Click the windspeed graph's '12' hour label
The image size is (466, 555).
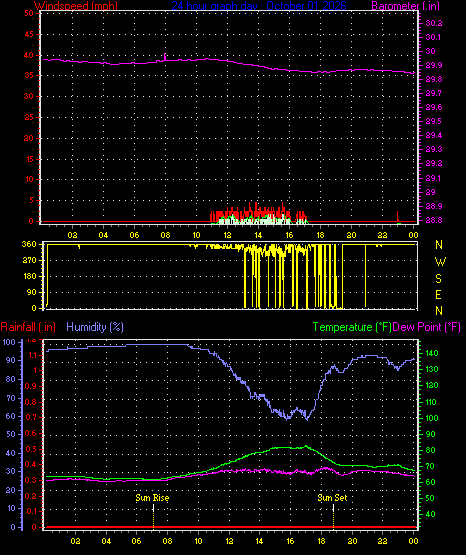pos(227,235)
